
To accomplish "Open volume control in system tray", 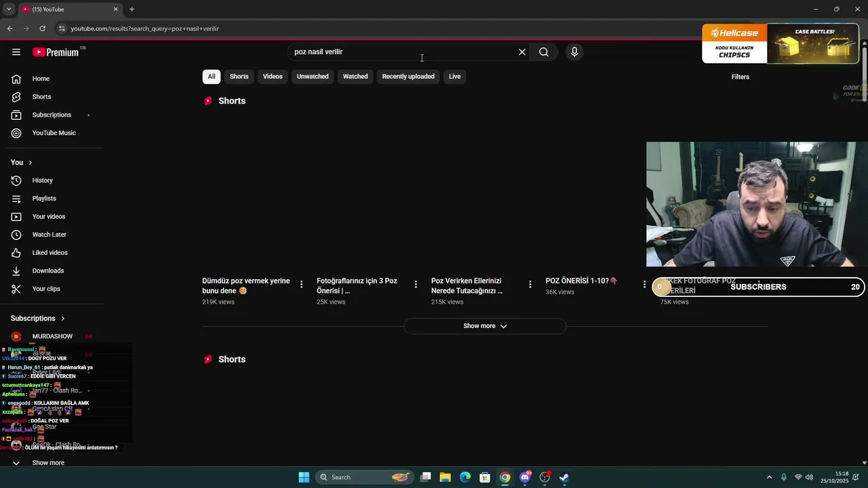I will click(x=809, y=477).
